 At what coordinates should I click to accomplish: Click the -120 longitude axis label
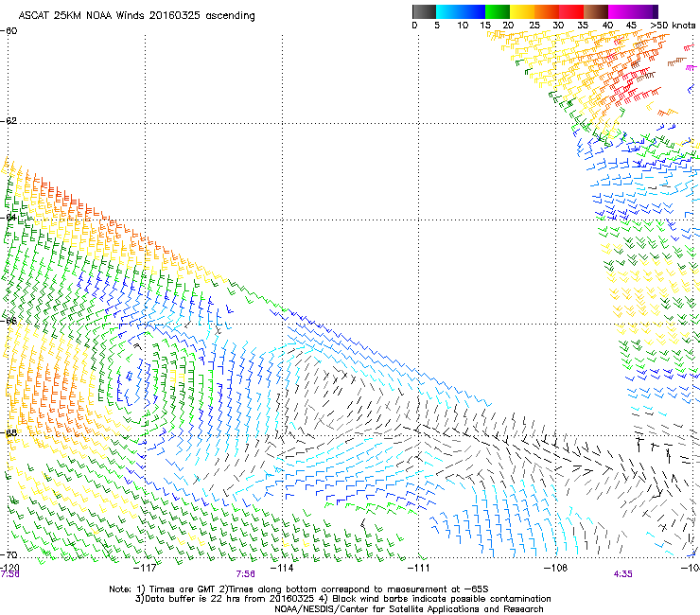9,568
